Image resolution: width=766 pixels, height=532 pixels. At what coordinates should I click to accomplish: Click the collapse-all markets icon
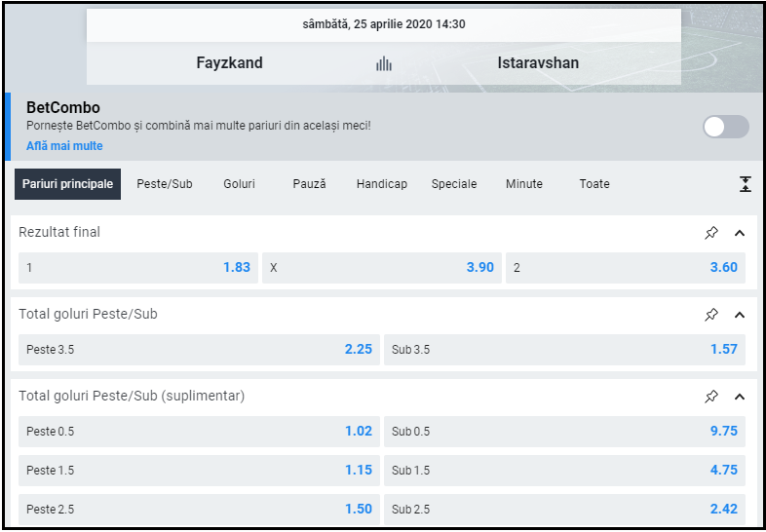(746, 184)
